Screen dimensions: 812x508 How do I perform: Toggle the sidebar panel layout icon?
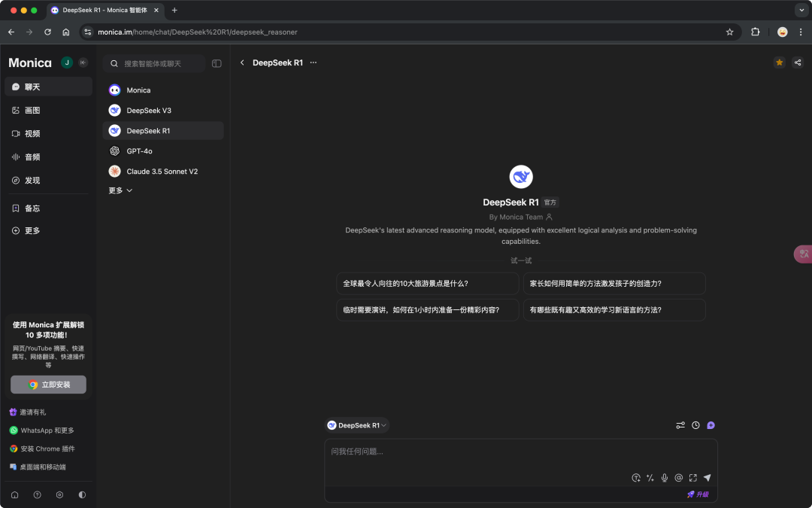point(217,63)
